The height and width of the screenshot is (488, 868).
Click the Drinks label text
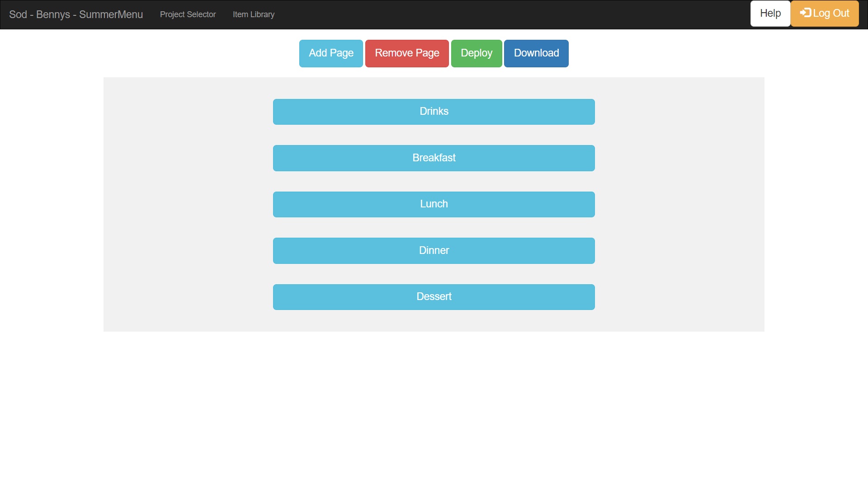(434, 111)
